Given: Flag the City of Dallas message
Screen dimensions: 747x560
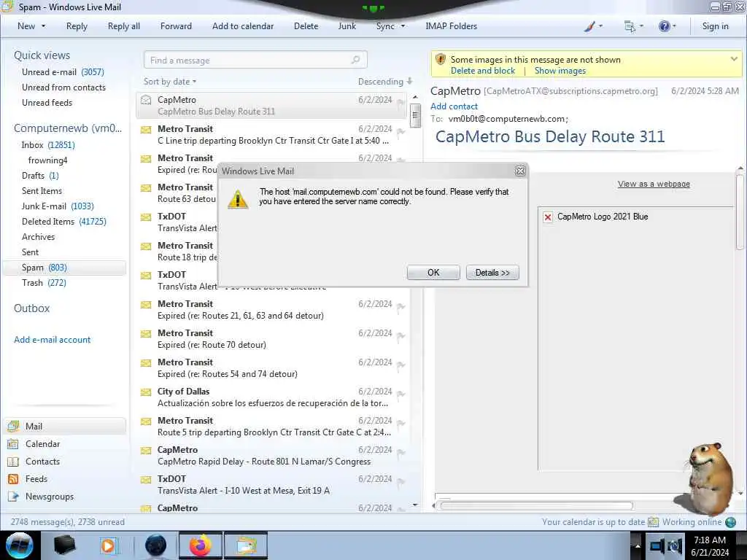Looking at the screenshot, I should pos(400,394).
